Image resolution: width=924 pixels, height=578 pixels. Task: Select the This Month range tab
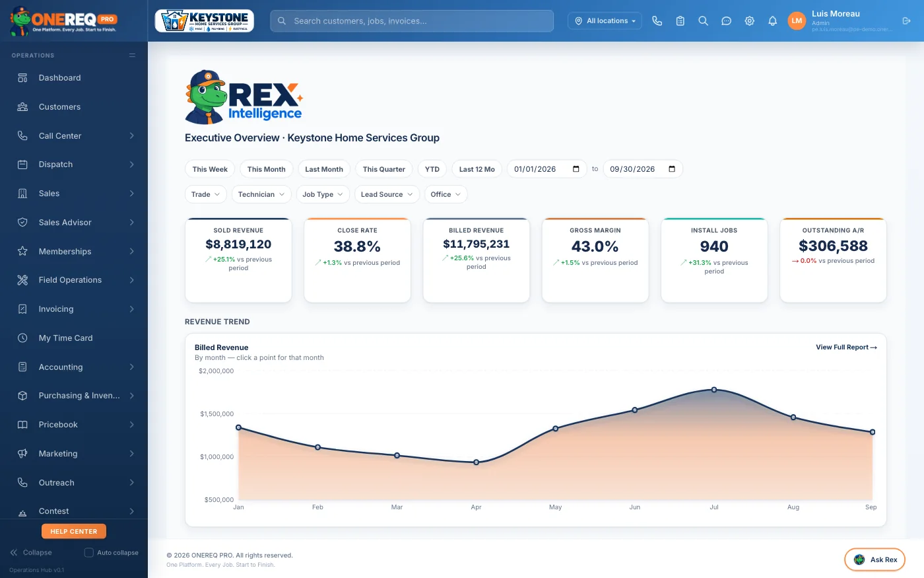click(x=267, y=169)
